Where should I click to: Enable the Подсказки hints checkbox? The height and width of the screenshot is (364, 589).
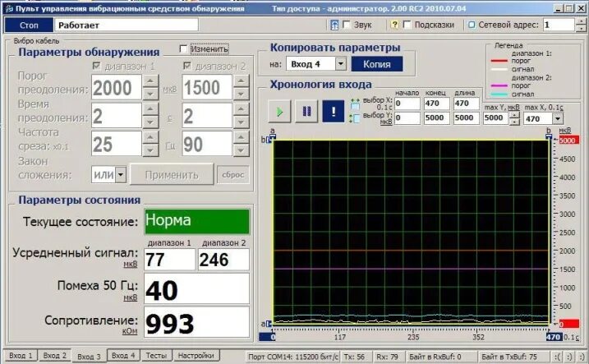pyautogui.click(x=407, y=25)
